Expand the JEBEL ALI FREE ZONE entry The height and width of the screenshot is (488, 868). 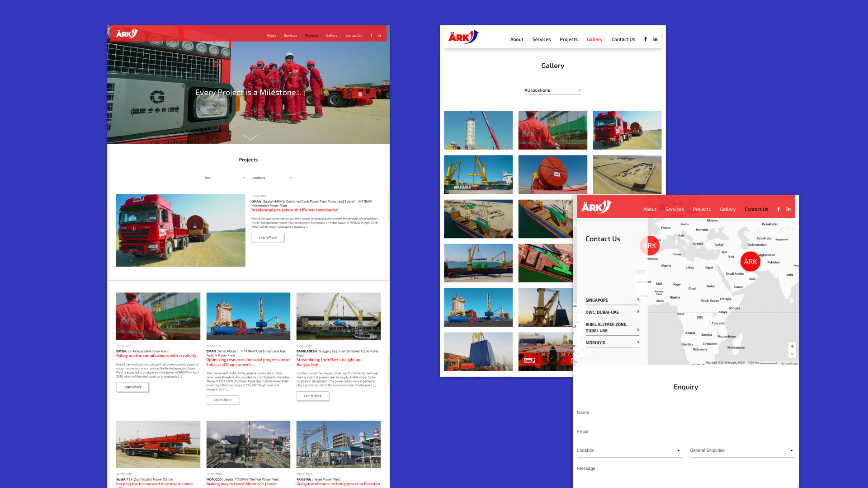(x=612, y=328)
